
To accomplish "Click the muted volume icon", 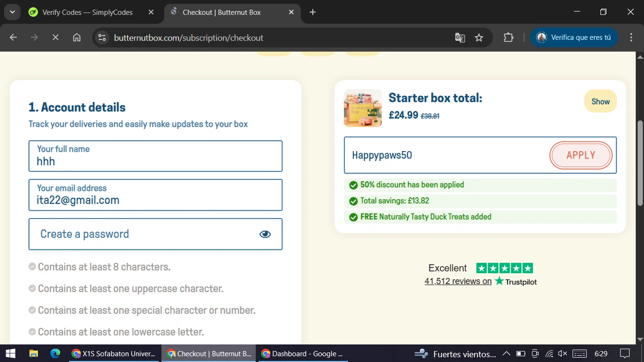I will (562, 353).
